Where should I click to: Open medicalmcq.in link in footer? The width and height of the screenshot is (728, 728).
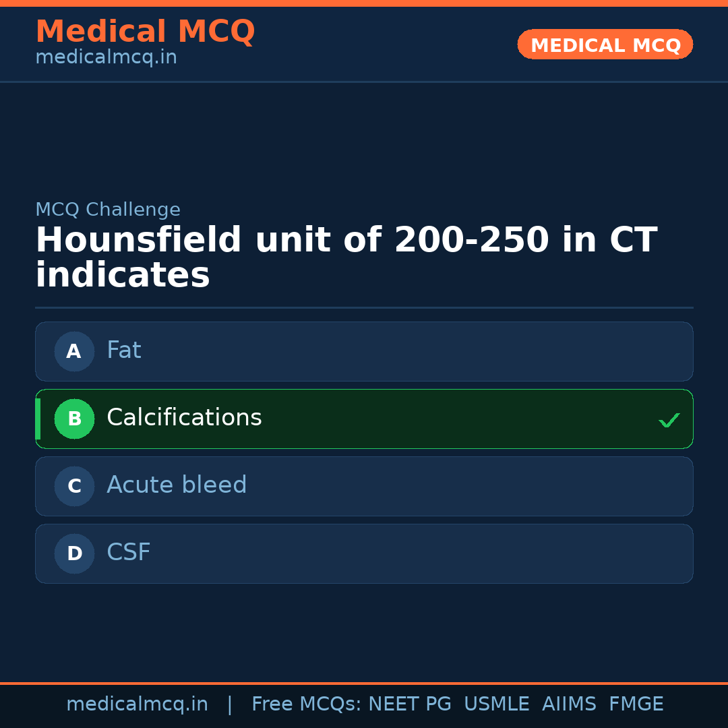[x=137, y=704]
